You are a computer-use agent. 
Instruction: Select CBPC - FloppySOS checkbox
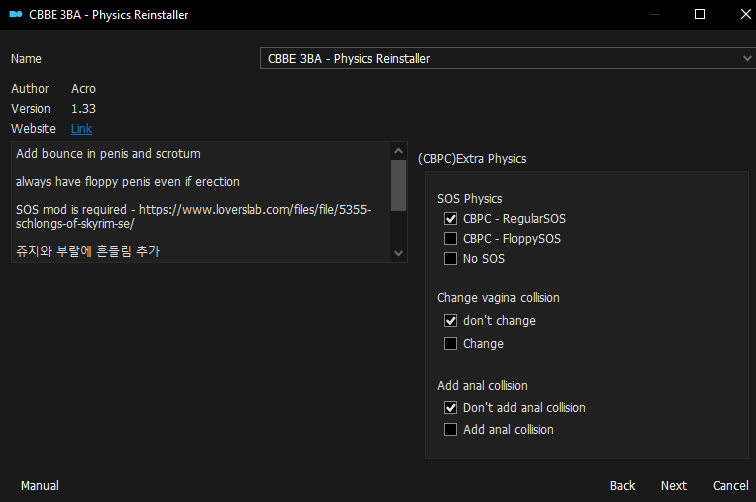pos(450,239)
